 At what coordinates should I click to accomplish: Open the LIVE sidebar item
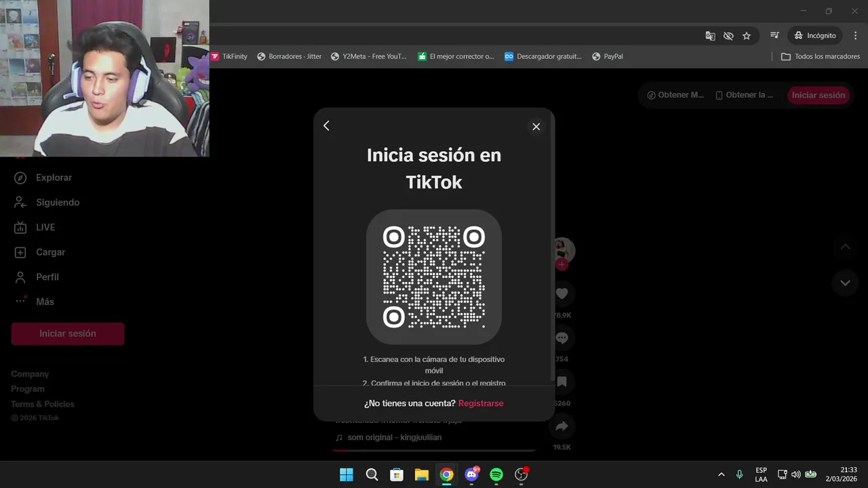35,227
